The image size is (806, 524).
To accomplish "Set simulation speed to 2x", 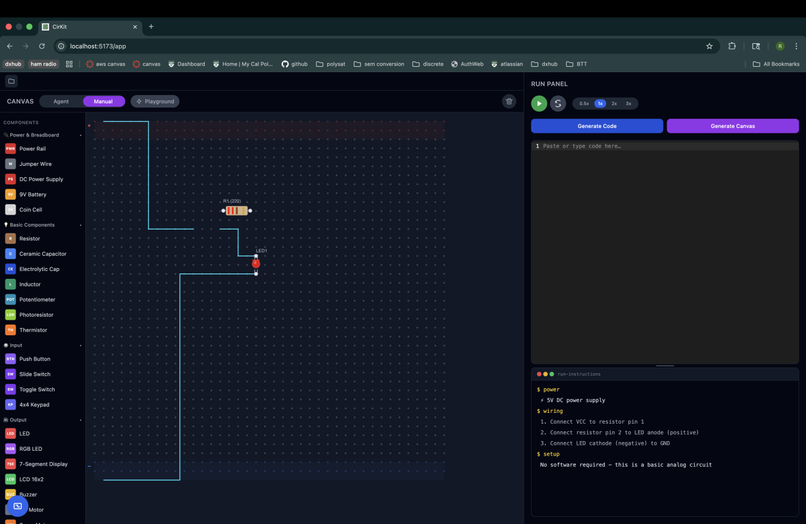I will (x=614, y=104).
